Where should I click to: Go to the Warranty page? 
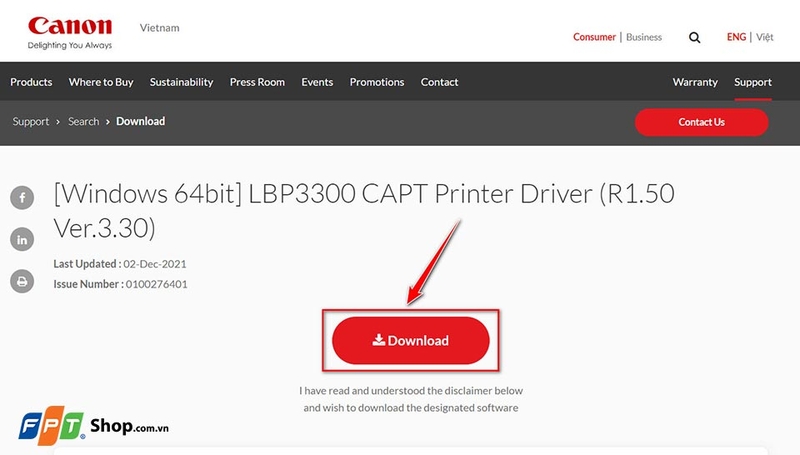(695, 82)
